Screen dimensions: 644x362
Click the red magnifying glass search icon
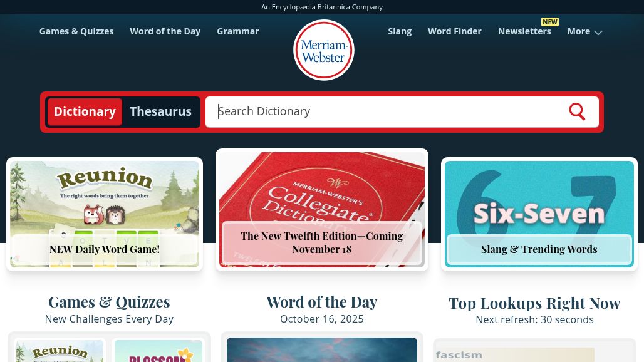tap(576, 111)
